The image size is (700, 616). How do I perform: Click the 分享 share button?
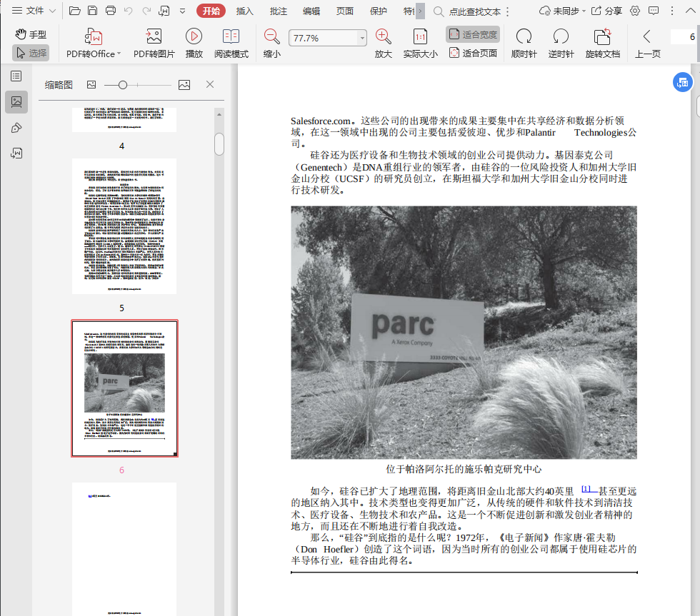[x=606, y=11]
